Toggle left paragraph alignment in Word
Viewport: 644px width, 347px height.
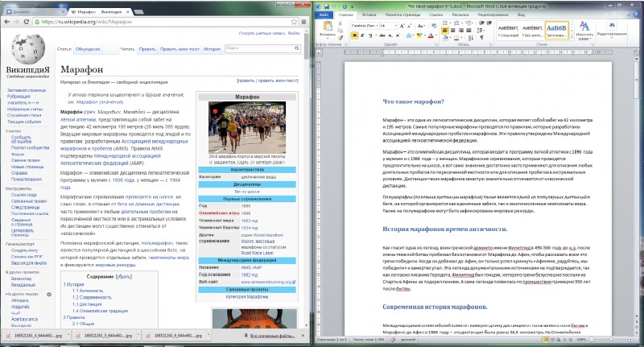tap(445, 30)
